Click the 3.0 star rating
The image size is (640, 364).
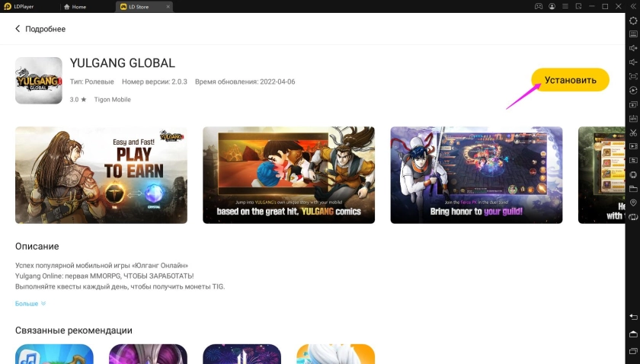(78, 100)
